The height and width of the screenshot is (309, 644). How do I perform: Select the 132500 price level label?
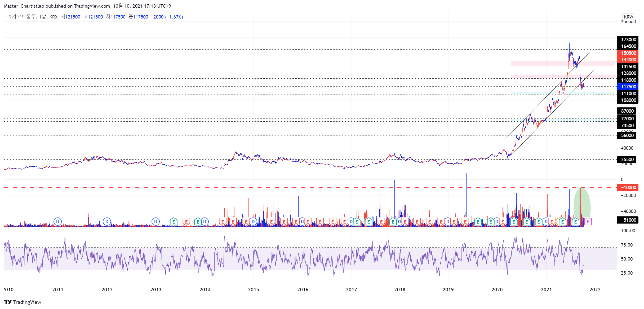[x=628, y=67]
